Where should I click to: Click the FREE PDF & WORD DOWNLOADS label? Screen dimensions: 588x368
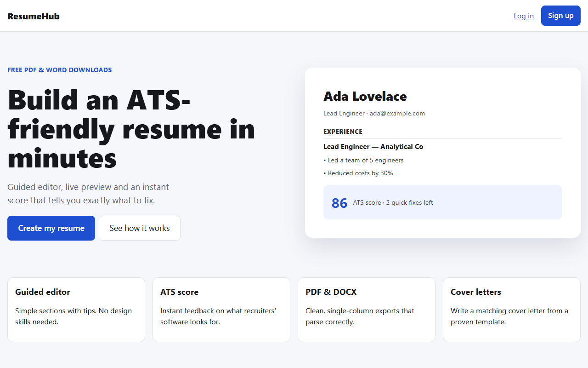click(60, 70)
